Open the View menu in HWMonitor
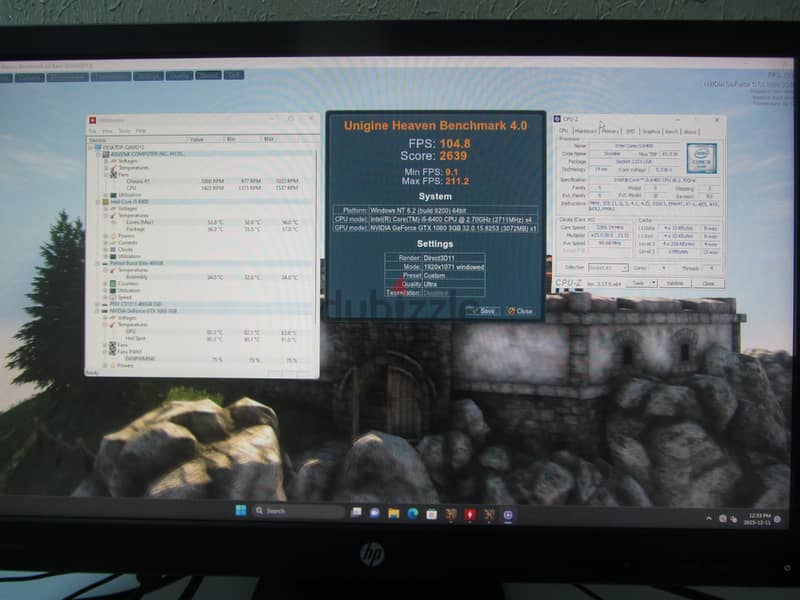 click(x=107, y=131)
